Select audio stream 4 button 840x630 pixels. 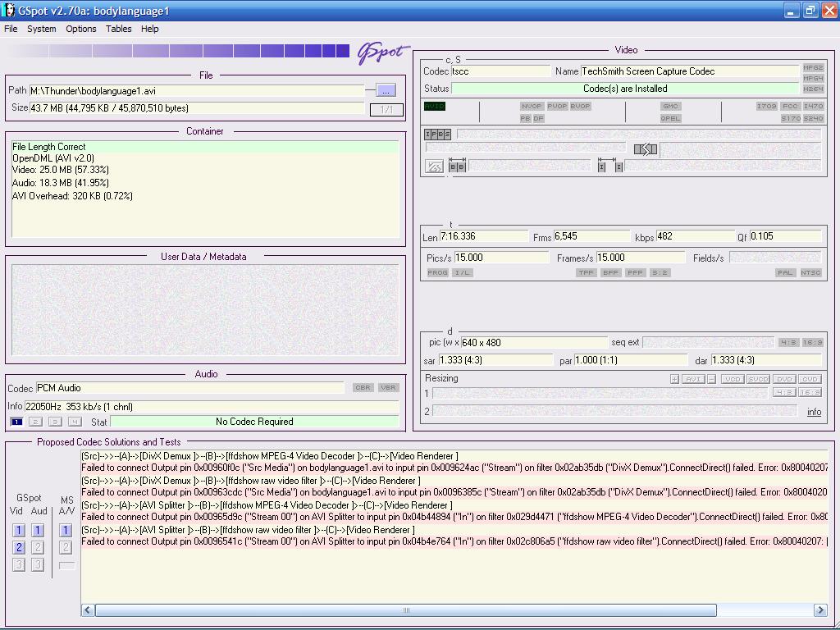(x=75, y=422)
